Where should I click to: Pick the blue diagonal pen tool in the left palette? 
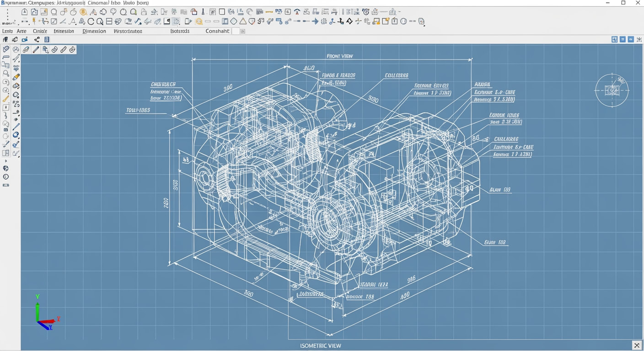click(16, 127)
